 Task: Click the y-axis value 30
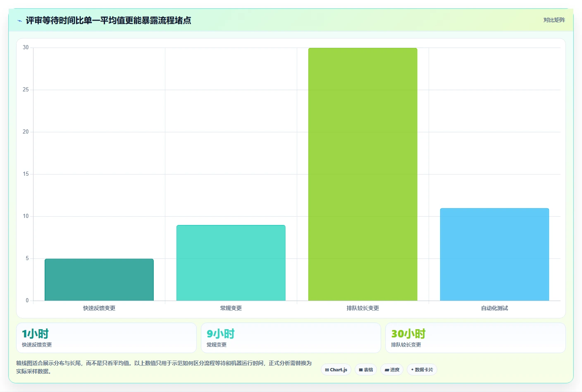[x=26, y=48]
